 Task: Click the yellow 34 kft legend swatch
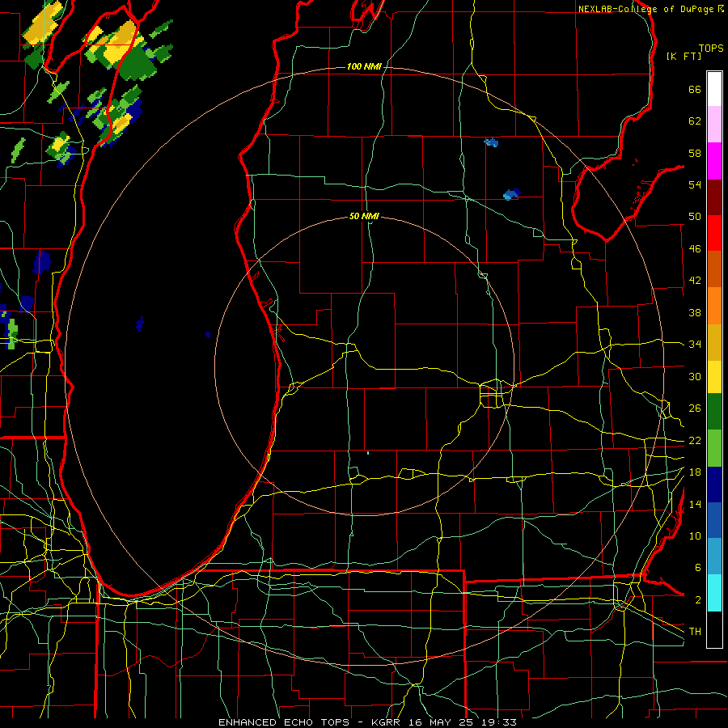coord(714,377)
